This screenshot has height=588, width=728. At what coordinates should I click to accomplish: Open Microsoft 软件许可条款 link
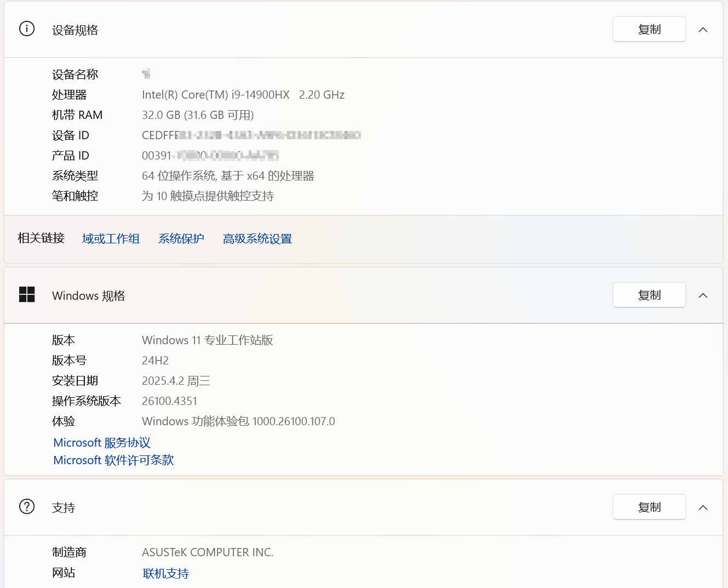click(x=113, y=460)
